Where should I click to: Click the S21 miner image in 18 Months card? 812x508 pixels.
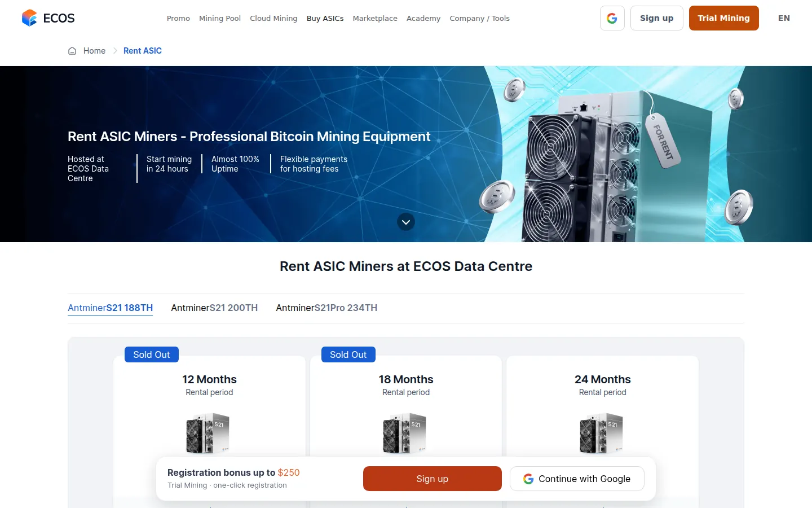[404, 434]
